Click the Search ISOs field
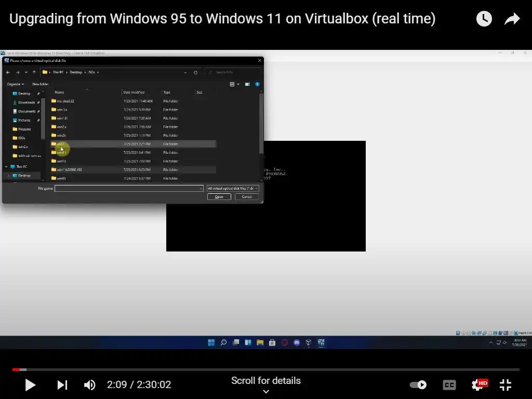The width and height of the screenshot is (532, 399). click(234, 72)
